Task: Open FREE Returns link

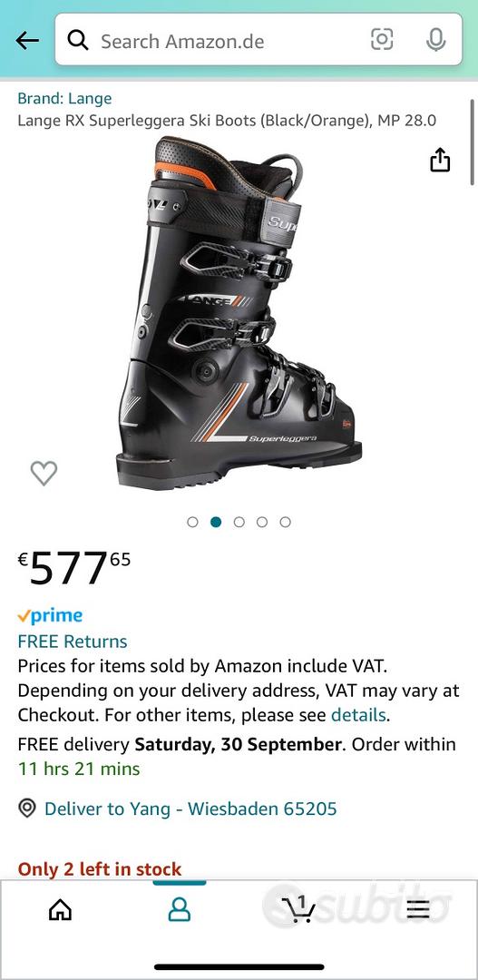Action: 73,642
